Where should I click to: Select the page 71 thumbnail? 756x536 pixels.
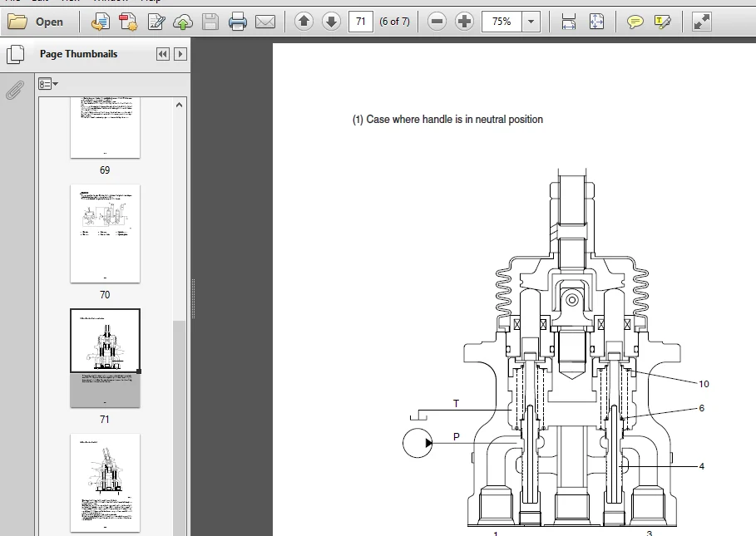click(105, 358)
